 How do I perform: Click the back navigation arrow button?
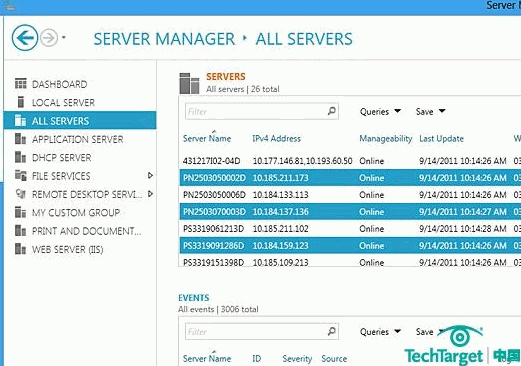(x=25, y=38)
